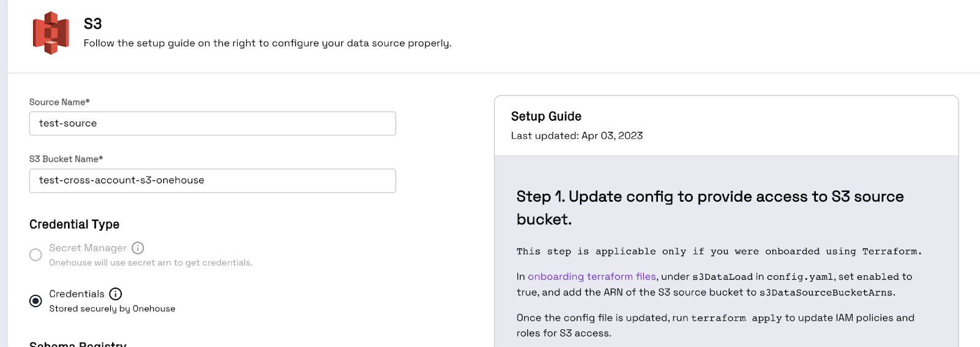
Task: Click the Credential Type heading
Action: click(x=74, y=224)
